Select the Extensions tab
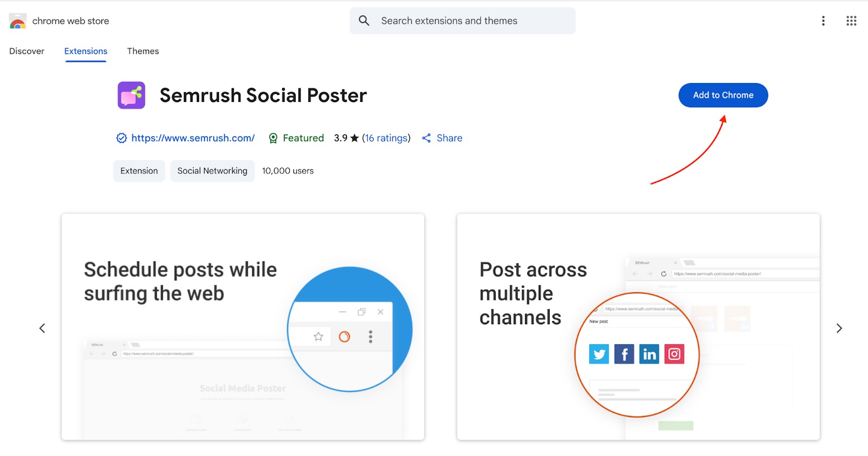Image resolution: width=868 pixels, height=456 pixels. coord(86,51)
